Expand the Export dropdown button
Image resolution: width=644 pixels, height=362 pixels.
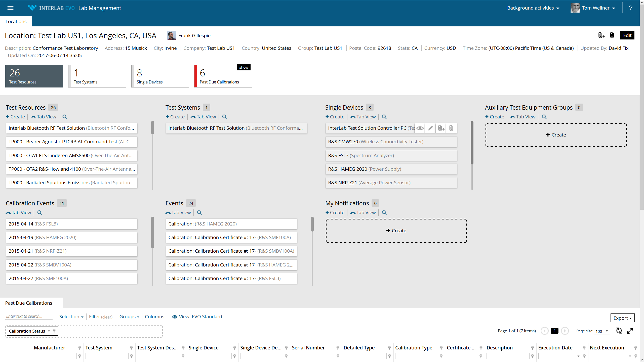pos(622,318)
